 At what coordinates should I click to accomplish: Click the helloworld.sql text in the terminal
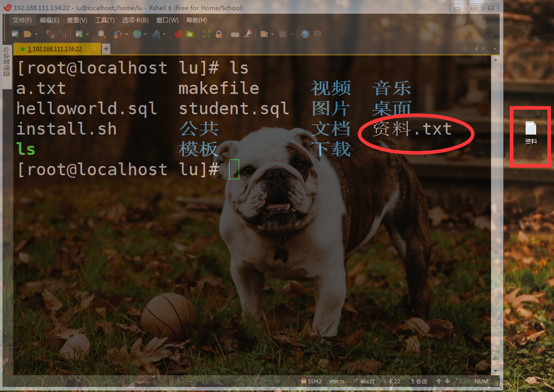point(86,109)
